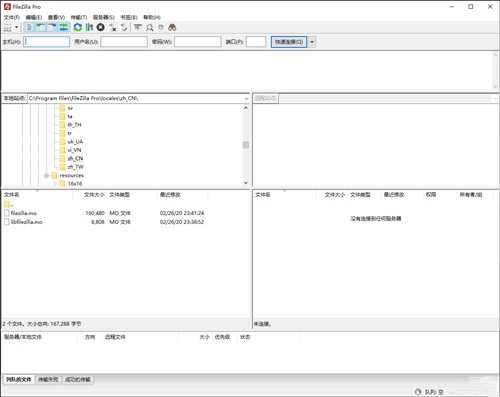
Task: Click the disconnect from server icon
Action: coord(113,27)
